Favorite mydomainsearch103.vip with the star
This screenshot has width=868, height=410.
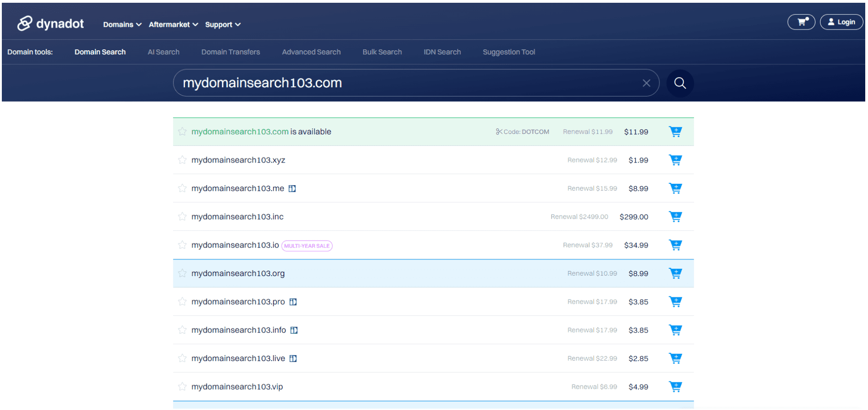point(182,386)
